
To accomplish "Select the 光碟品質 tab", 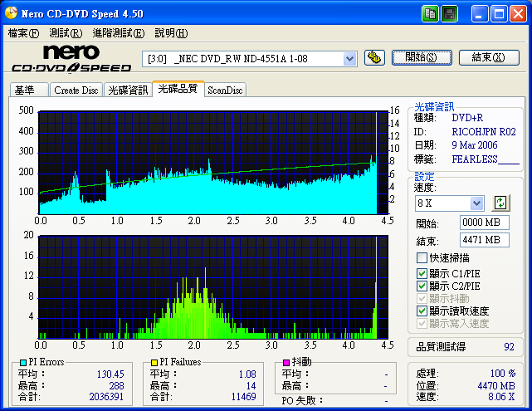I will [178, 89].
